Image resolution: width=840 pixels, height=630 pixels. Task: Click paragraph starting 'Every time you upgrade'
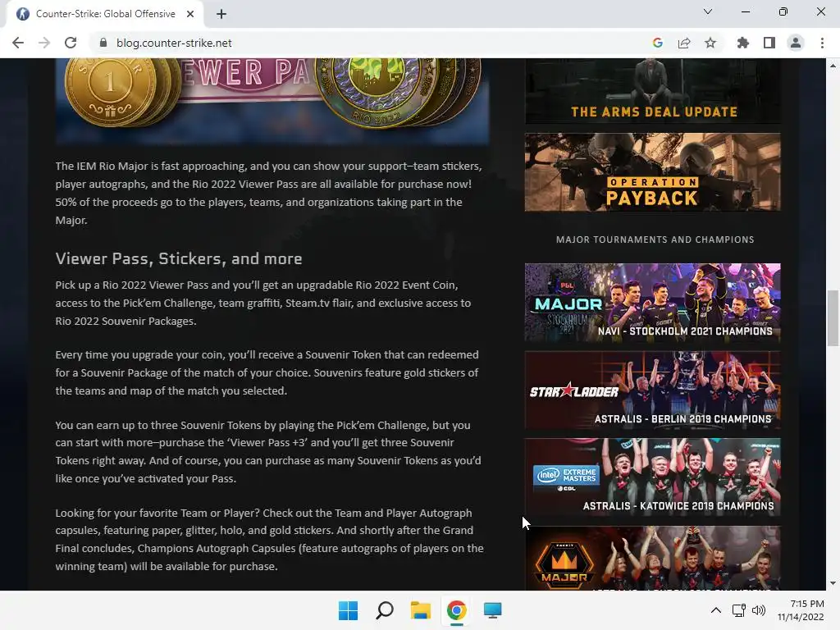[267, 373]
